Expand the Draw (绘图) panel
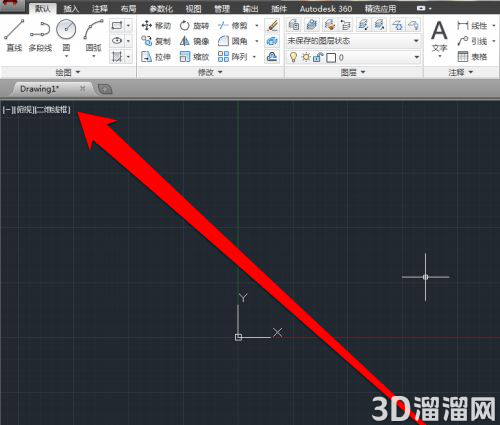 coord(68,72)
